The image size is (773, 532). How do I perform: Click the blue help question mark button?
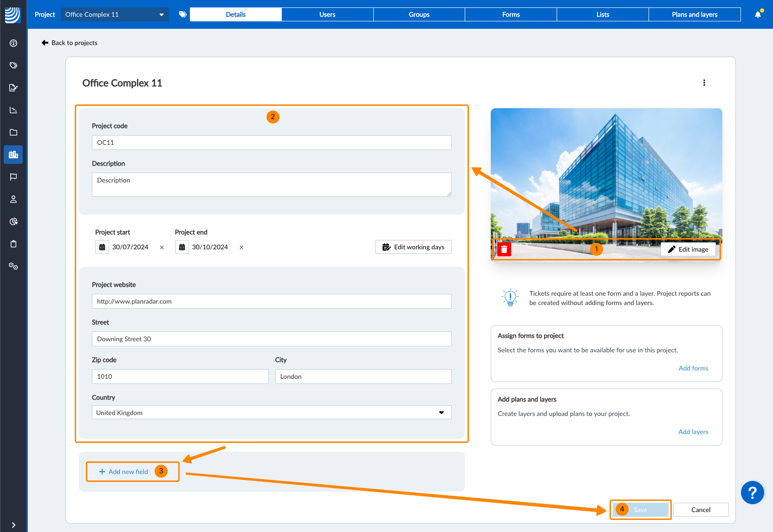pyautogui.click(x=752, y=493)
